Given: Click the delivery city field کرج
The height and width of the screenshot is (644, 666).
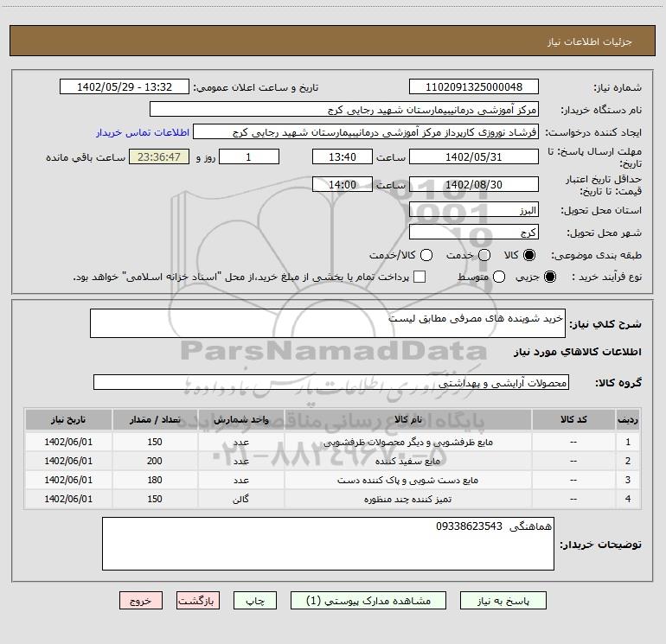Looking at the screenshot, I should (474, 233).
